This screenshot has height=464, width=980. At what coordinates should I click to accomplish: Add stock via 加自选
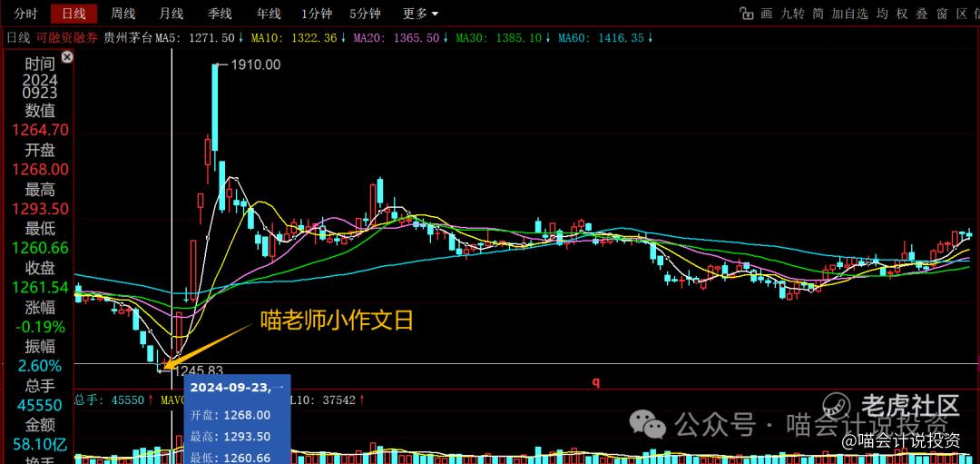[x=850, y=13]
